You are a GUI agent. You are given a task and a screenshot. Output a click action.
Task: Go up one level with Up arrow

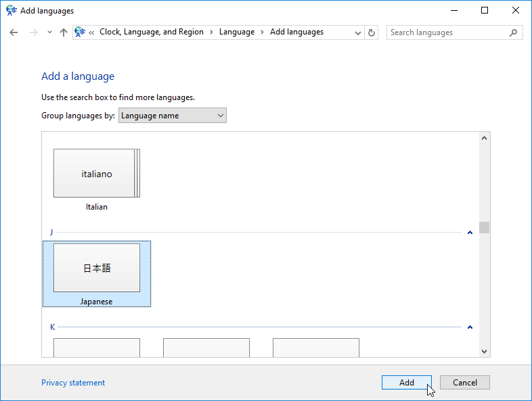[x=64, y=32]
